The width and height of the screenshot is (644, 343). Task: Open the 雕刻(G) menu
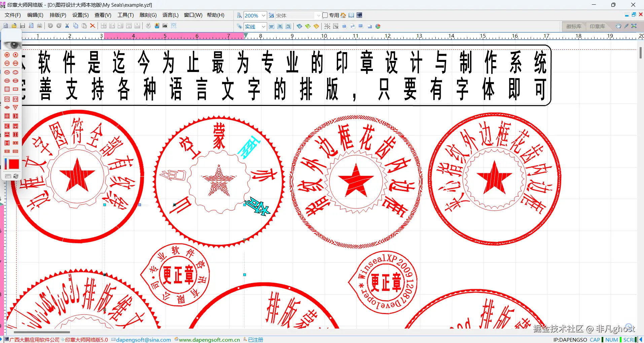[x=148, y=15]
